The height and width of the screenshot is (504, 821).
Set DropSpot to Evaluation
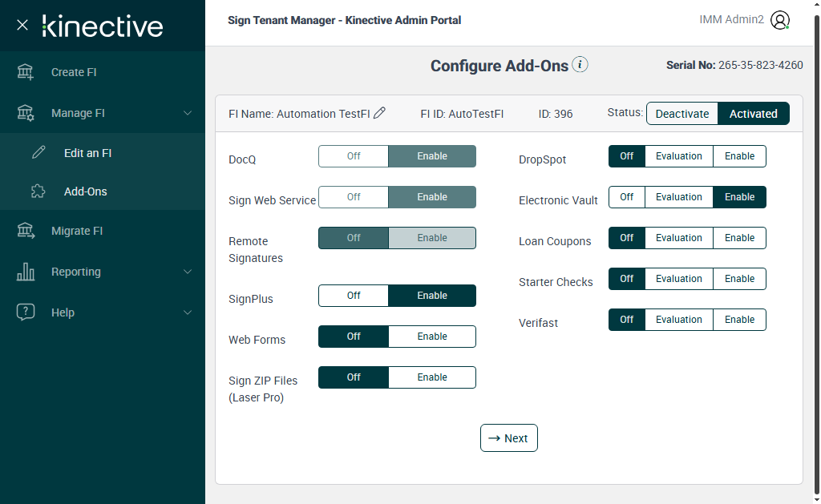point(679,156)
